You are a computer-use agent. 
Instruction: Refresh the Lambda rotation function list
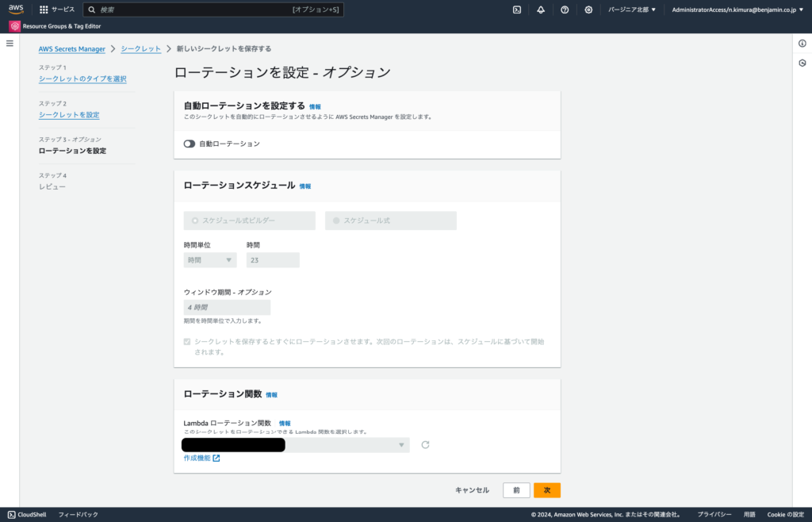(425, 445)
